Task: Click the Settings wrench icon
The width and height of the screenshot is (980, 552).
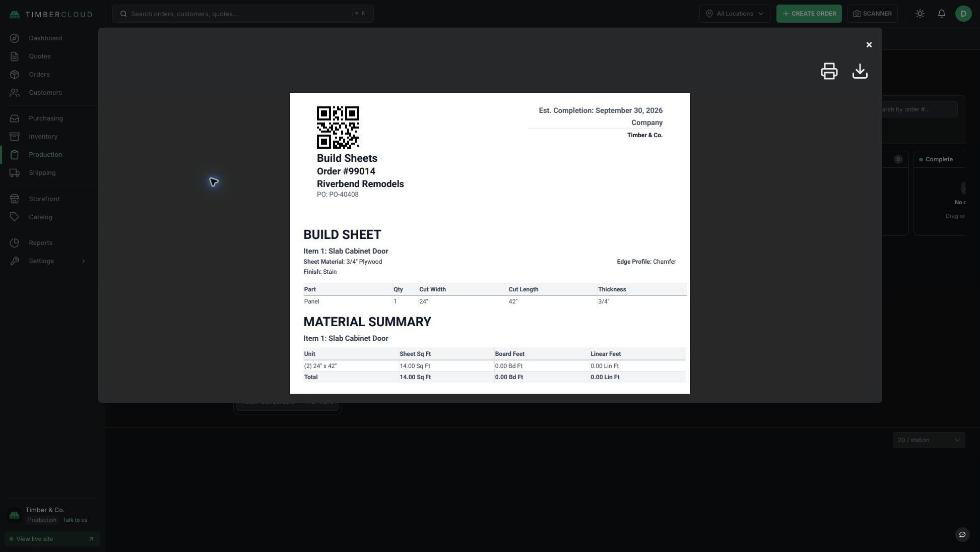Action: pos(15,261)
